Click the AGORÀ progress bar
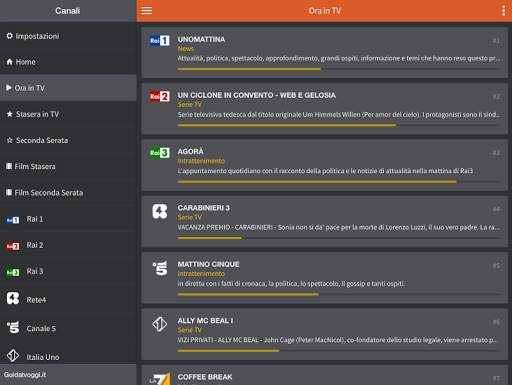The image size is (512, 385). tap(338, 182)
